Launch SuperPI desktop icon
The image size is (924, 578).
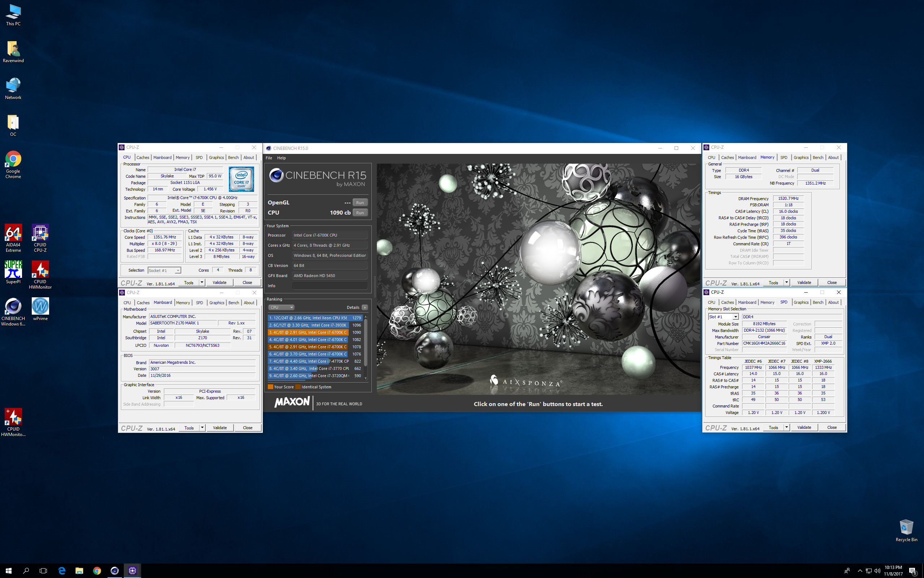[13, 272]
